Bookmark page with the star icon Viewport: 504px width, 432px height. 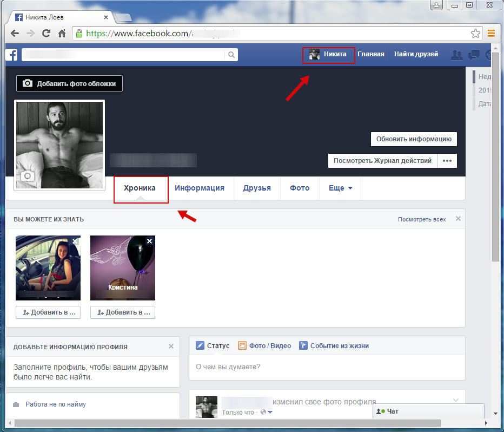click(x=475, y=34)
